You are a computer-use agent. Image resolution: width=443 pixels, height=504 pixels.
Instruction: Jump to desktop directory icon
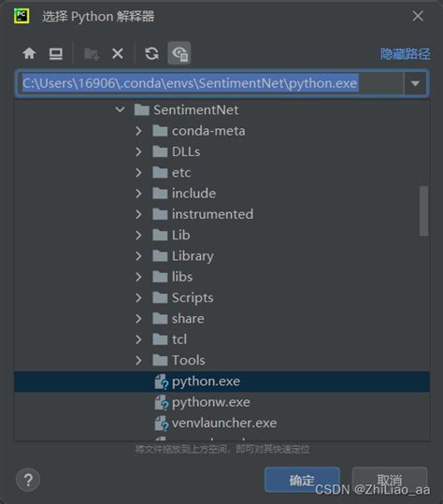(x=55, y=53)
